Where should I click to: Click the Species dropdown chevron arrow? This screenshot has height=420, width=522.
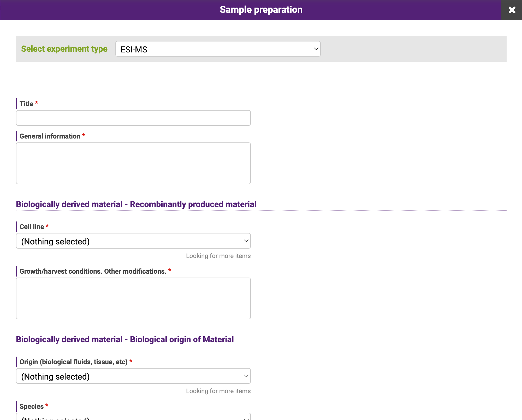pyautogui.click(x=246, y=418)
